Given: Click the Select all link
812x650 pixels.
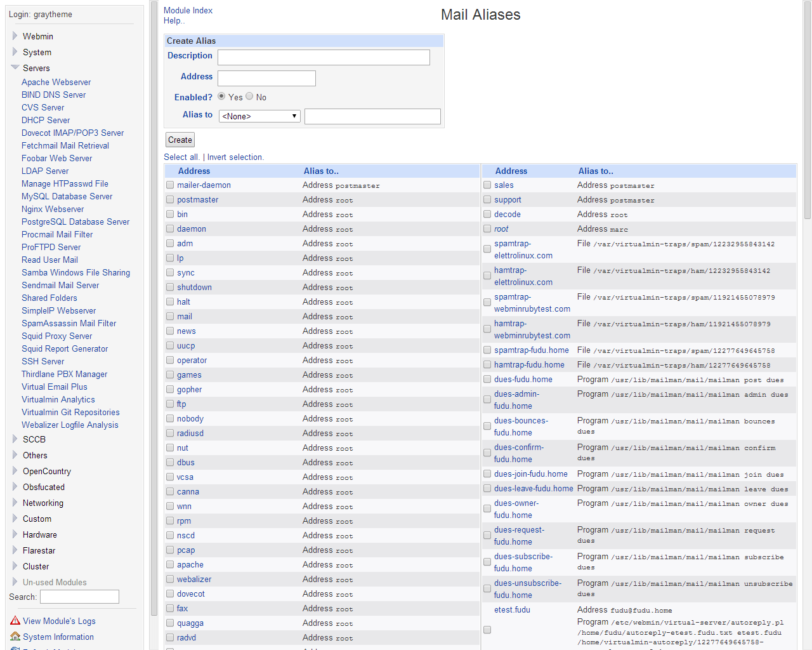Looking at the screenshot, I should point(181,157).
